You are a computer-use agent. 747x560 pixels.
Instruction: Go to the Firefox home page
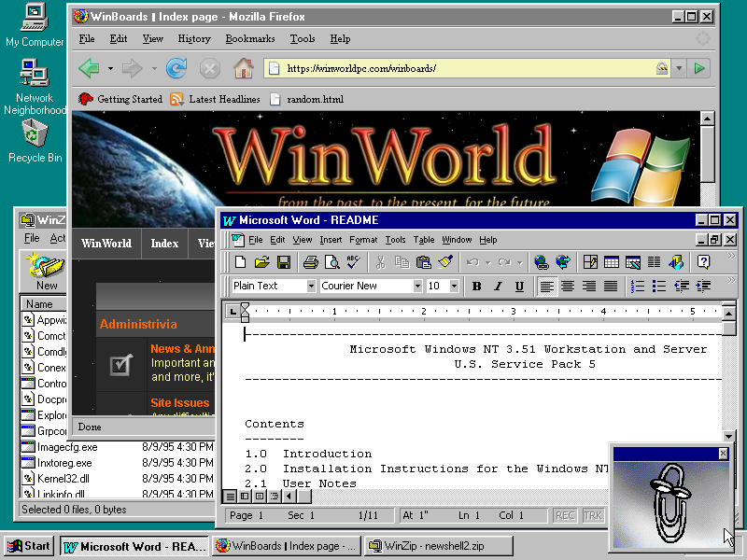[x=244, y=68]
